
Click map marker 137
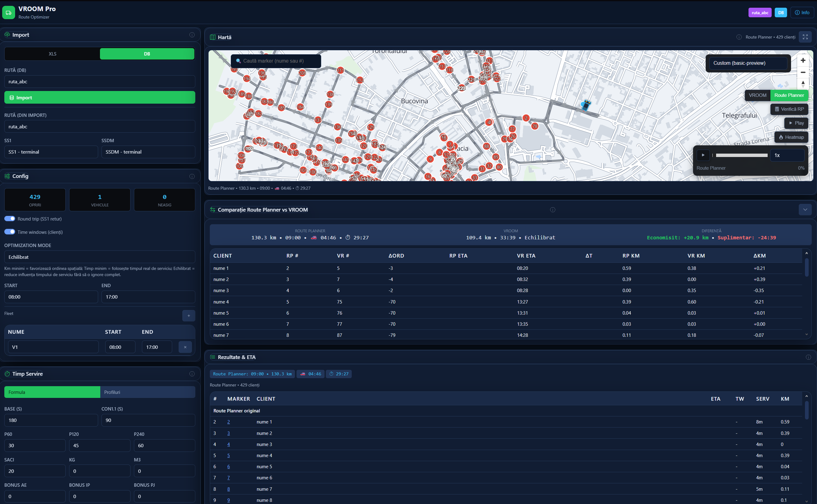pos(318,120)
